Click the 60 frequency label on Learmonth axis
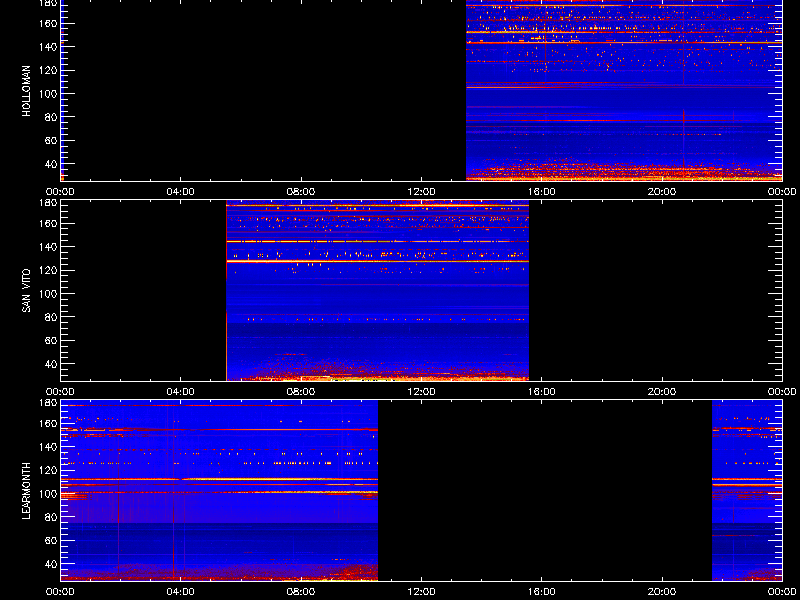This screenshot has height=600, width=800. point(51,540)
